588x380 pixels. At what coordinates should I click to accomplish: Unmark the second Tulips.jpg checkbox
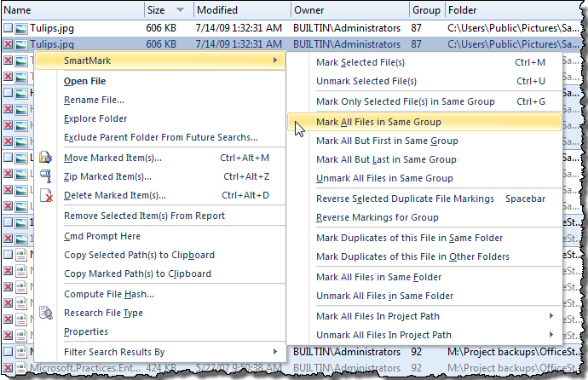pos(8,43)
